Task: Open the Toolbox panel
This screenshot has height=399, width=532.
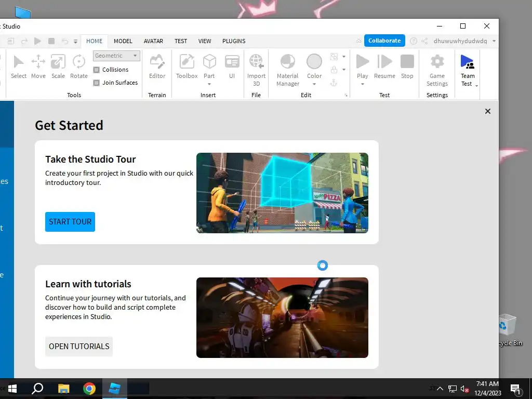Action: coord(187,67)
